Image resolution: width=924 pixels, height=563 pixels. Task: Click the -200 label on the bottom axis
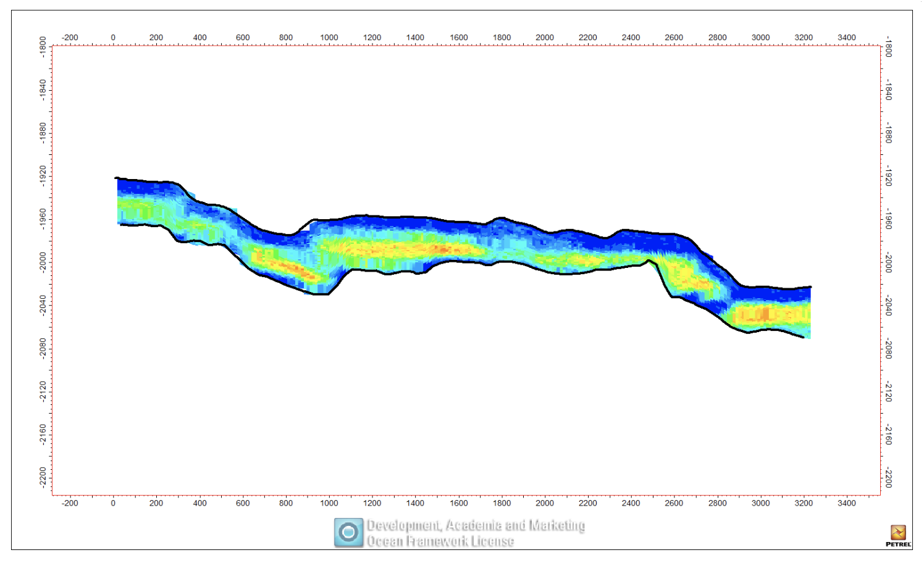[70, 503]
